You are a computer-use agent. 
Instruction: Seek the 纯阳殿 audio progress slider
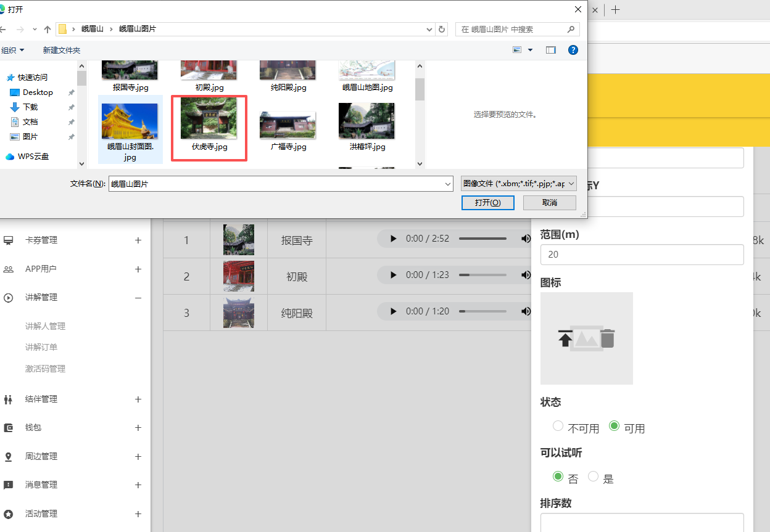(482, 311)
